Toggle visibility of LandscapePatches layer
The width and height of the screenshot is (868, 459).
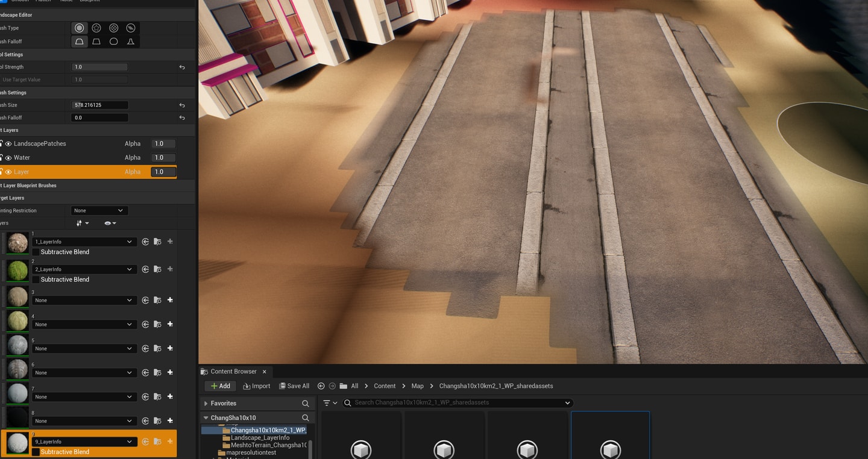coord(8,144)
